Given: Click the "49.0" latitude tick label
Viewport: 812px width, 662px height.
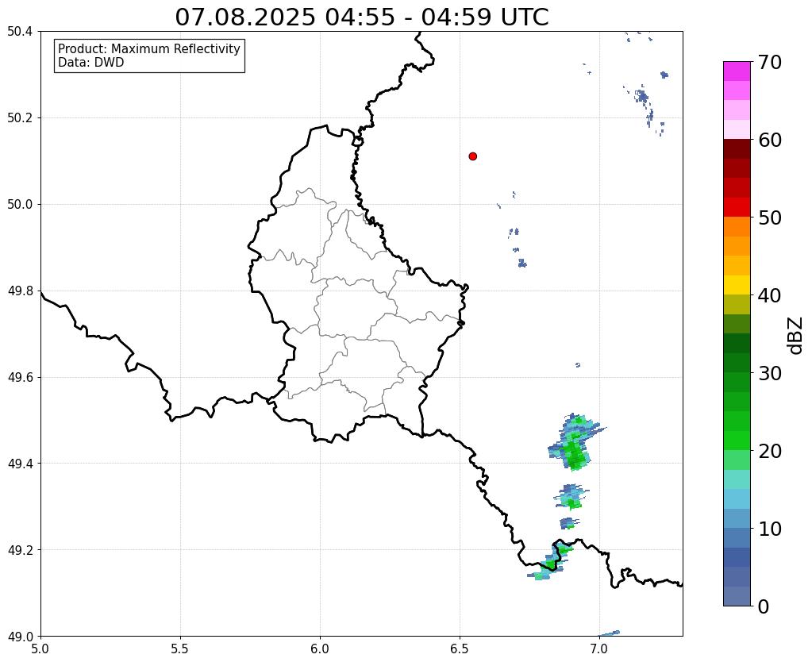Looking at the screenshot, I should coord(20,636).
